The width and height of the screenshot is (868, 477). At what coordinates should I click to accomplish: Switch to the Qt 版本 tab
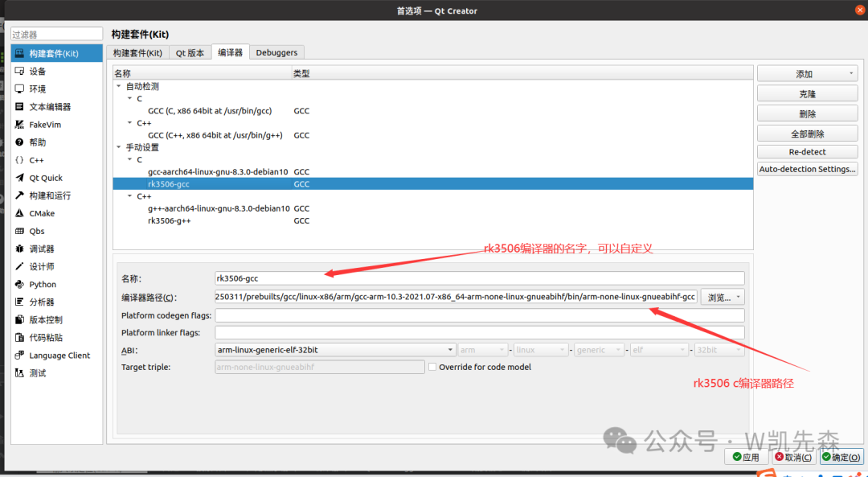coord(190,53)
